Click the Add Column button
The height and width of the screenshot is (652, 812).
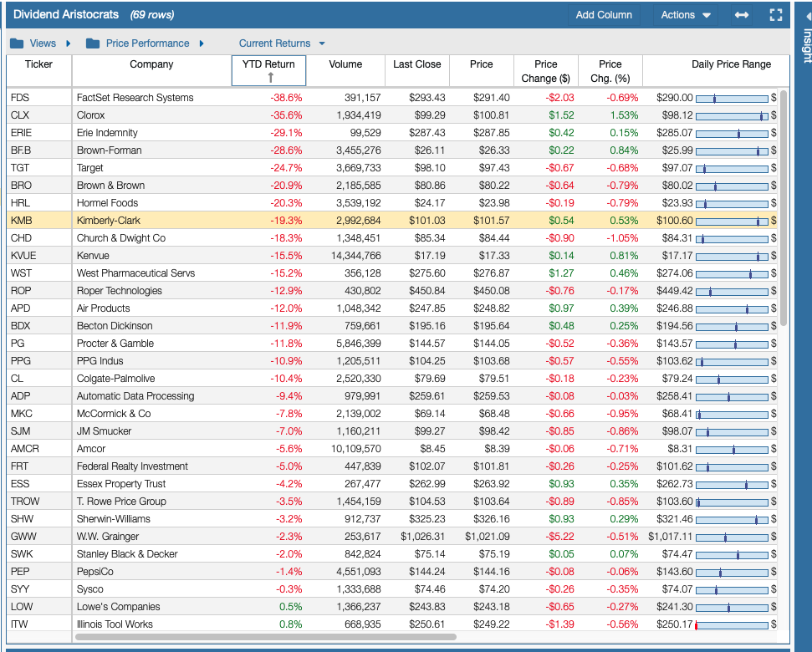[x=604, y=14]
